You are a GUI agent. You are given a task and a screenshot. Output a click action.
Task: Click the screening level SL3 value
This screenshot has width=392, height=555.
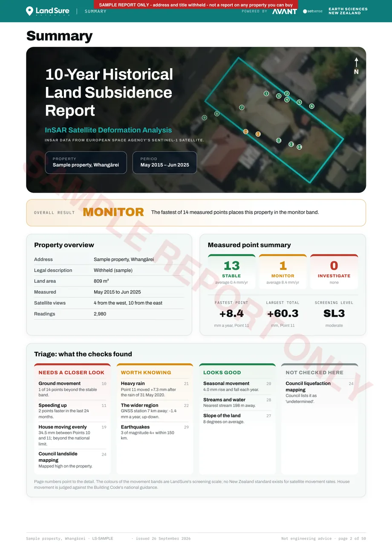click(334, 314)
